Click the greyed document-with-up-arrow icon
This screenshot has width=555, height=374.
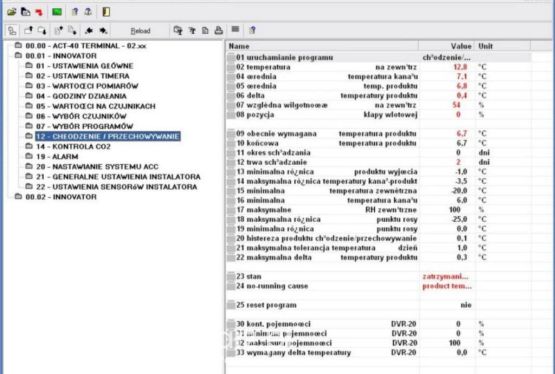[58, 31]
